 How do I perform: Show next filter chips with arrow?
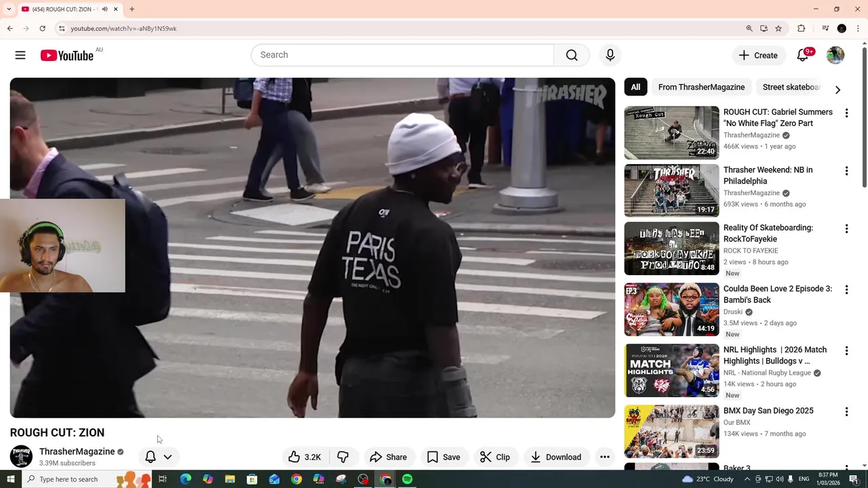(837, 89)
